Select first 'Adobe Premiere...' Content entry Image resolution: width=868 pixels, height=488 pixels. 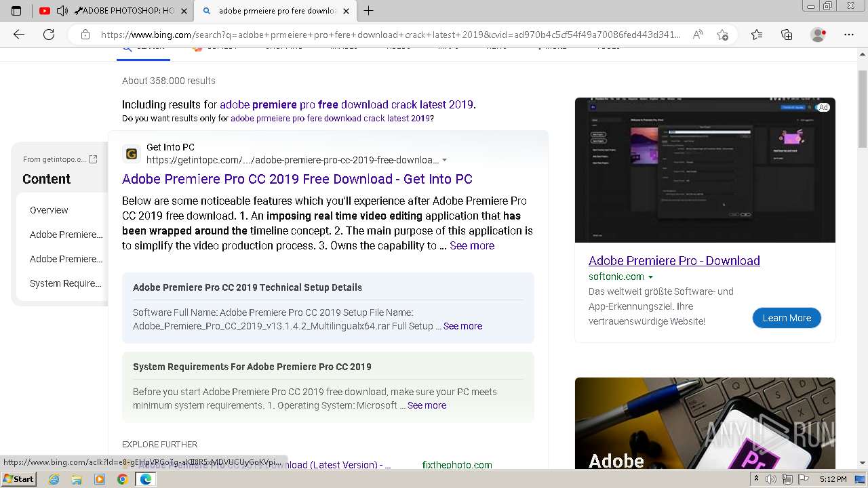[66, 235]
